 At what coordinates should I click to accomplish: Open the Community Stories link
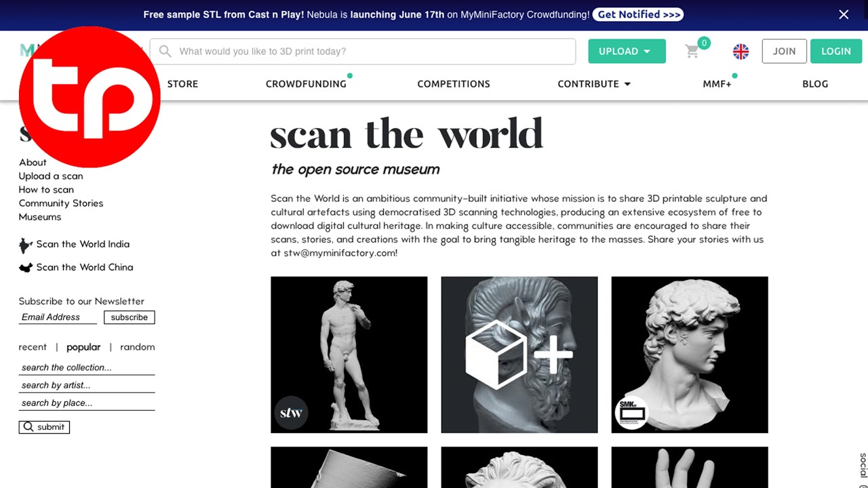coord(61,203)
